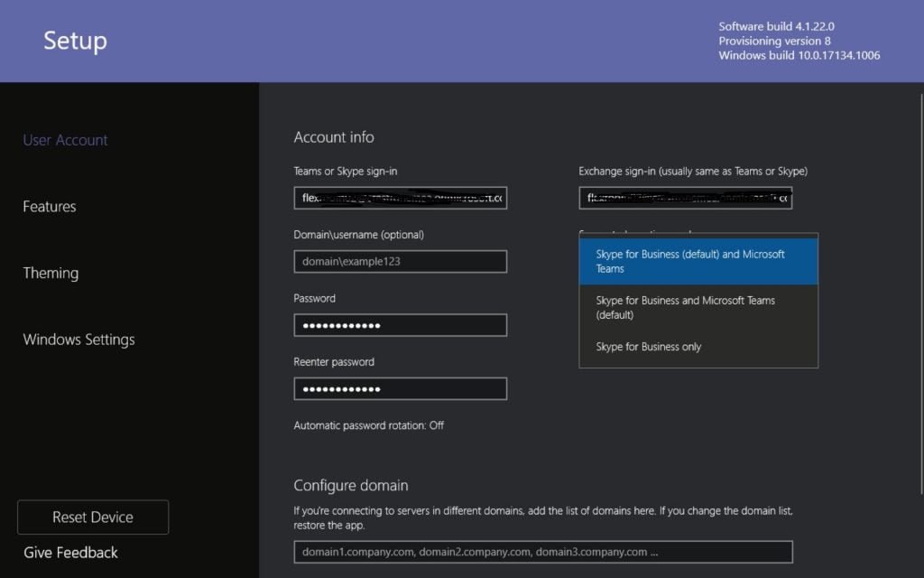Select the Password input box
This screenshot has height=578, width=924.
click(x=400, y=325)
